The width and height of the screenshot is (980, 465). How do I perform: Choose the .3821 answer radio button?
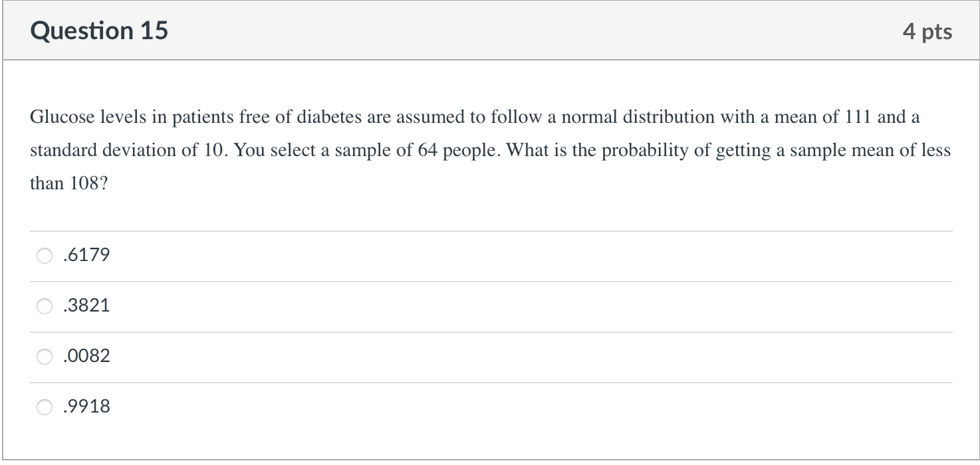(45, 306)
